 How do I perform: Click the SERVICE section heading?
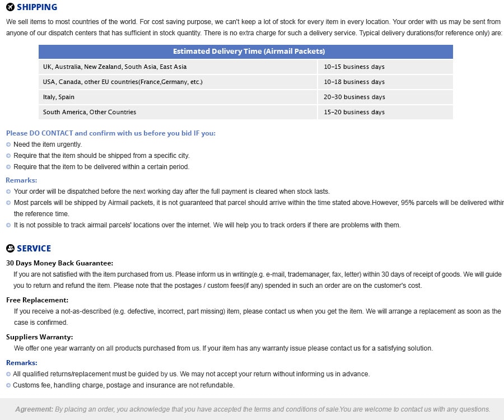[34, 249]
